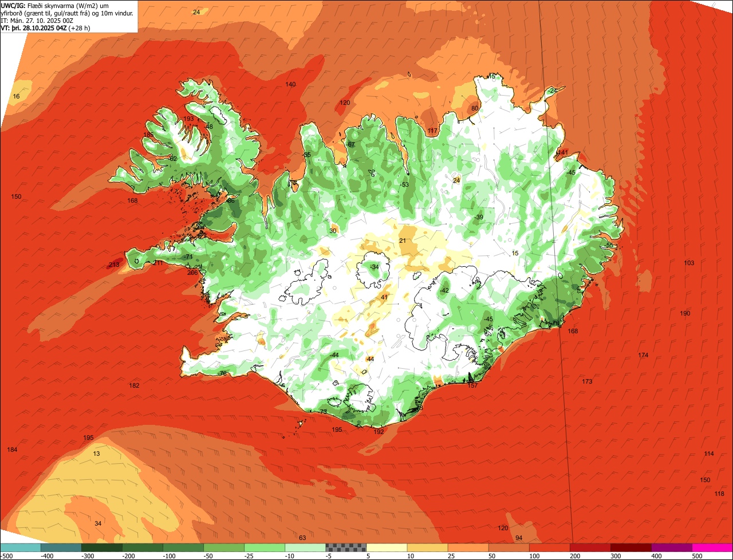
Task: Click the map value 190 east of Iceland
Action: click(x=685, y=313)
